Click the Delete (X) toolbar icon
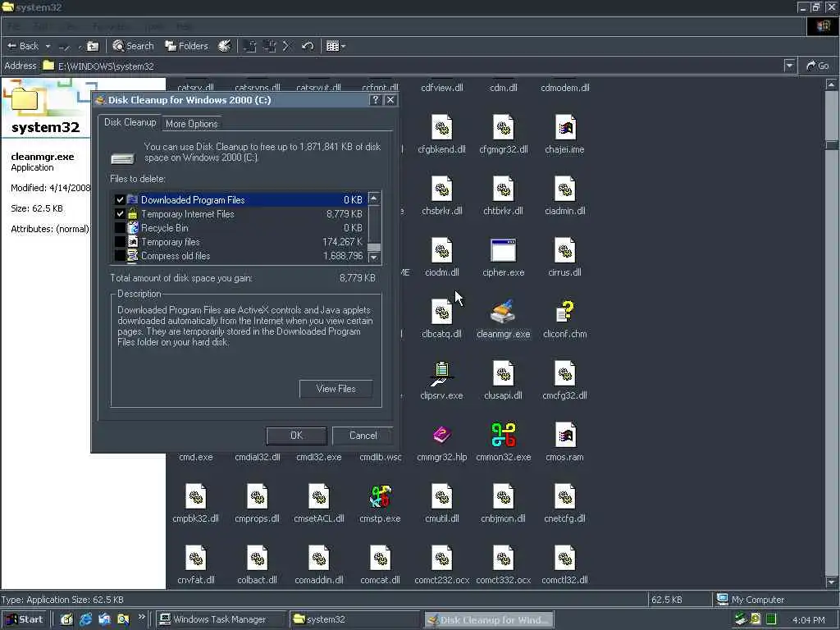 click(286, 46)
